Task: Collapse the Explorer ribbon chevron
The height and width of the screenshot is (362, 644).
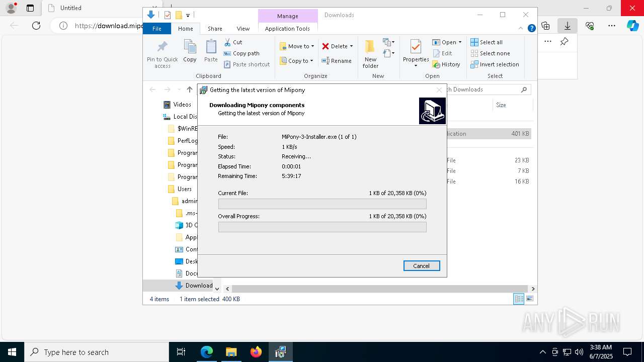Action: [x=521, y=29]
